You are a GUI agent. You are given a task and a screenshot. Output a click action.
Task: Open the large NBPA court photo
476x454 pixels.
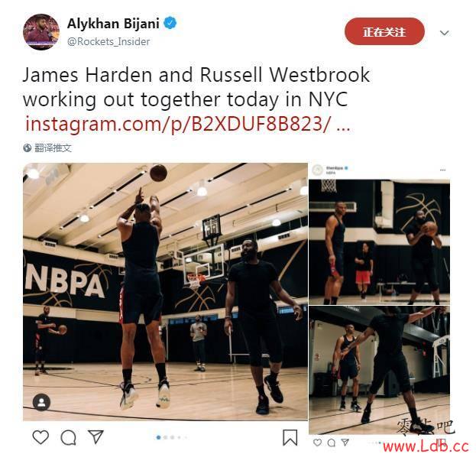click(x=166, y=292)
